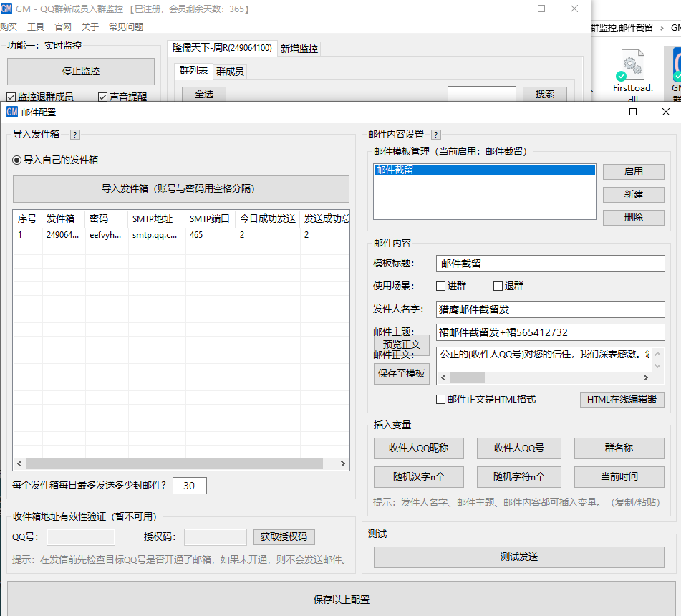
Task: Click 邮件正文 horizontal scrollbar right arrow
Action: (646, 378)
